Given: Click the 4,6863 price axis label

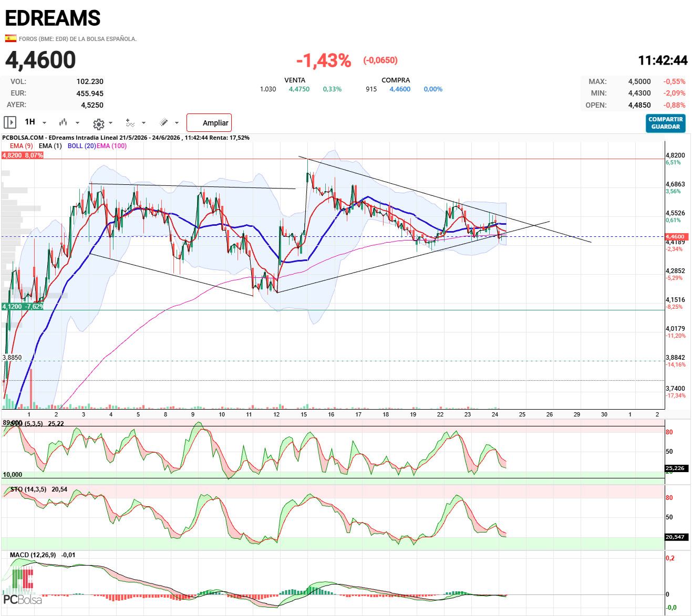Looking at the screenshot, I should [675, 184].
